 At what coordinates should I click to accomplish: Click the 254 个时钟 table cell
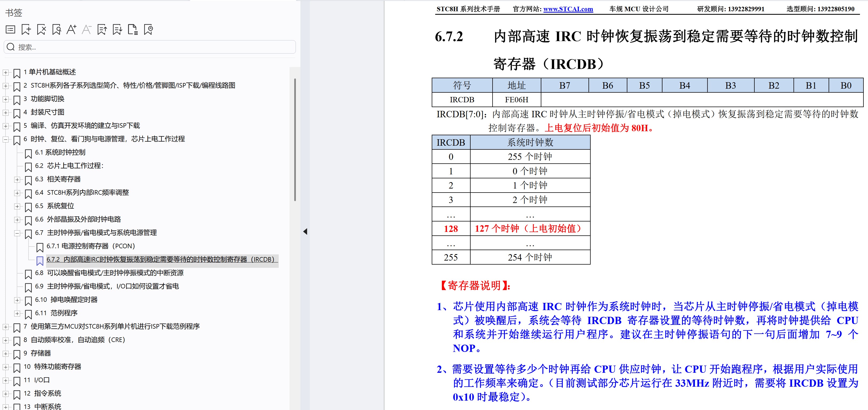(530, 257)
